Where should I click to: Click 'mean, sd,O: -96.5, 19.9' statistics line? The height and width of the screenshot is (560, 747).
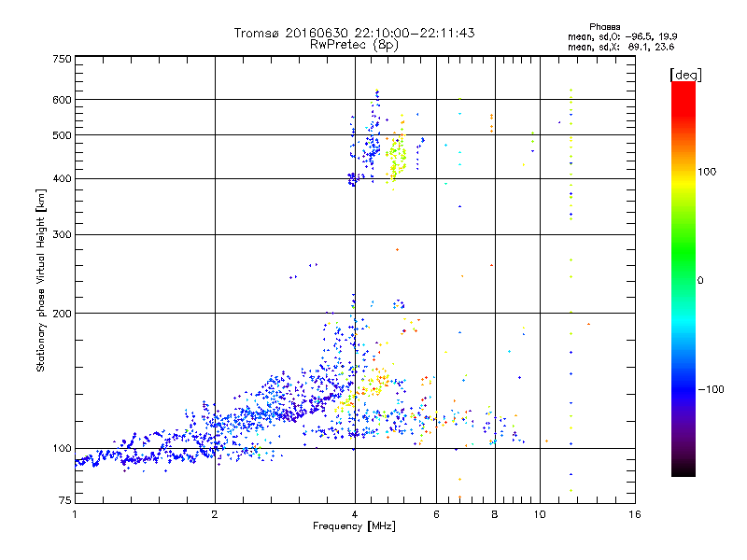pos(622,36)
